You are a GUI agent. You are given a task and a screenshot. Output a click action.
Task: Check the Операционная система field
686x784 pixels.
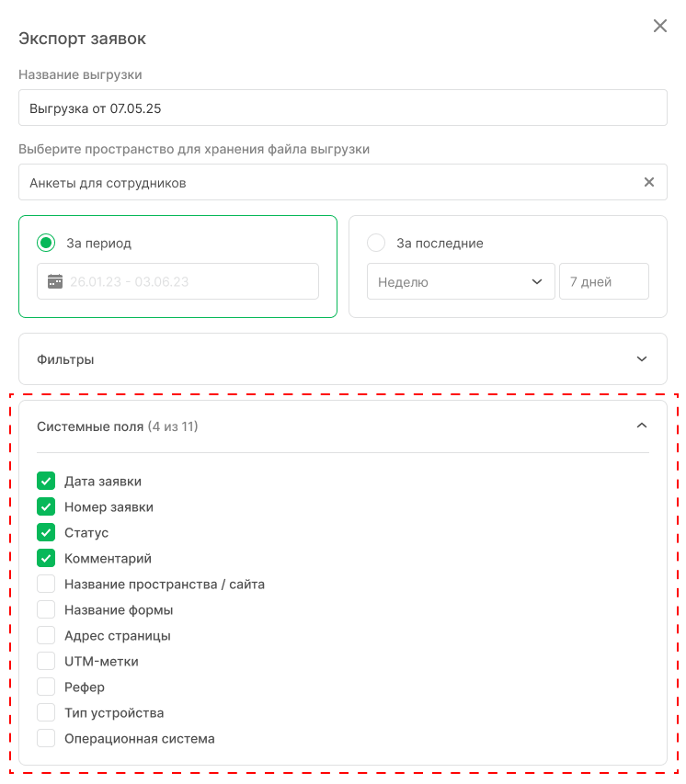coord(46,738)
